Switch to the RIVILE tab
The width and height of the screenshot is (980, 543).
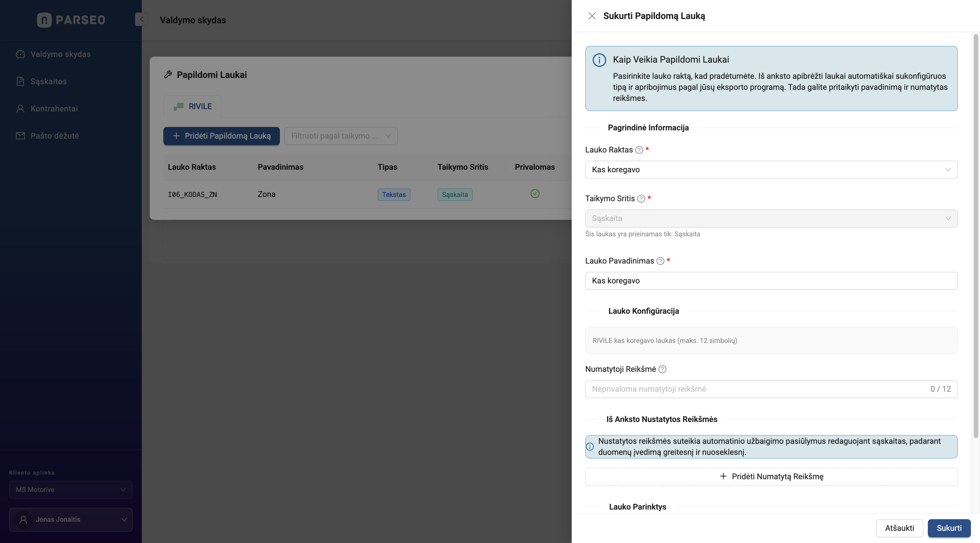pos(193,107)
